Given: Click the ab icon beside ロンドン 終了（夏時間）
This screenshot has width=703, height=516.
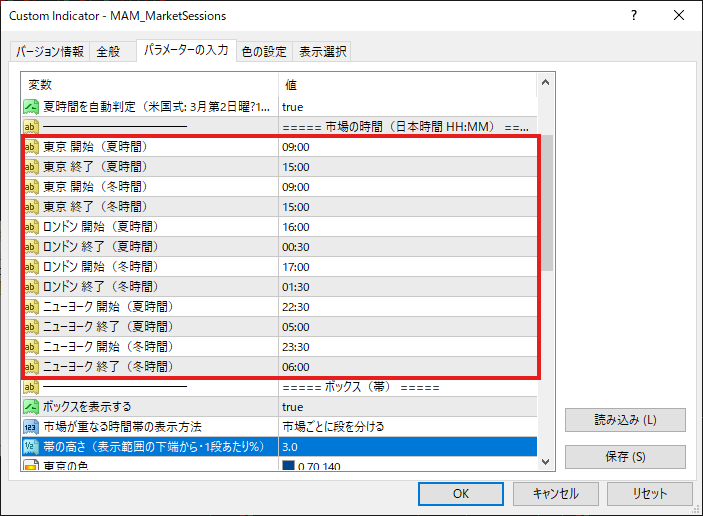Looking at the screenshot, I should tap(31, 247).
